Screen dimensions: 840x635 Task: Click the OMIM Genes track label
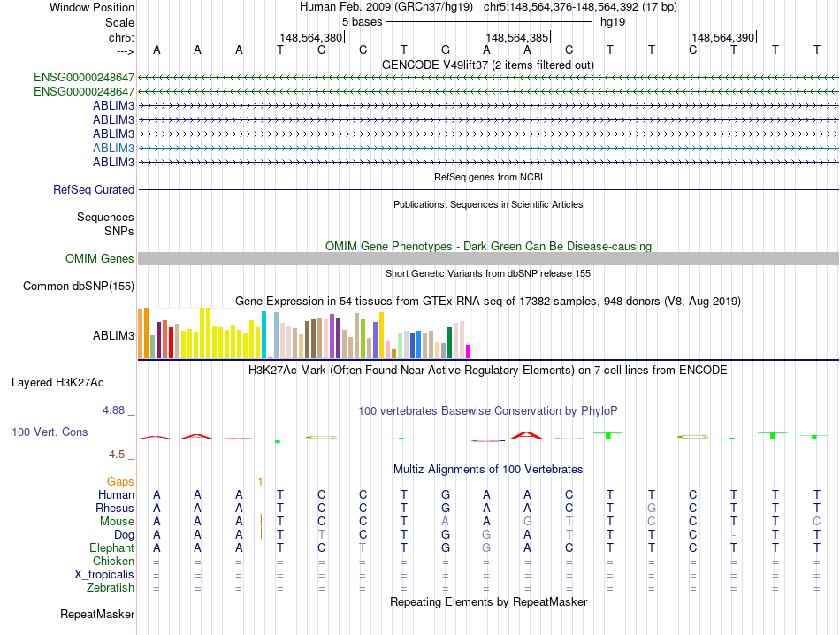[100, 259]
